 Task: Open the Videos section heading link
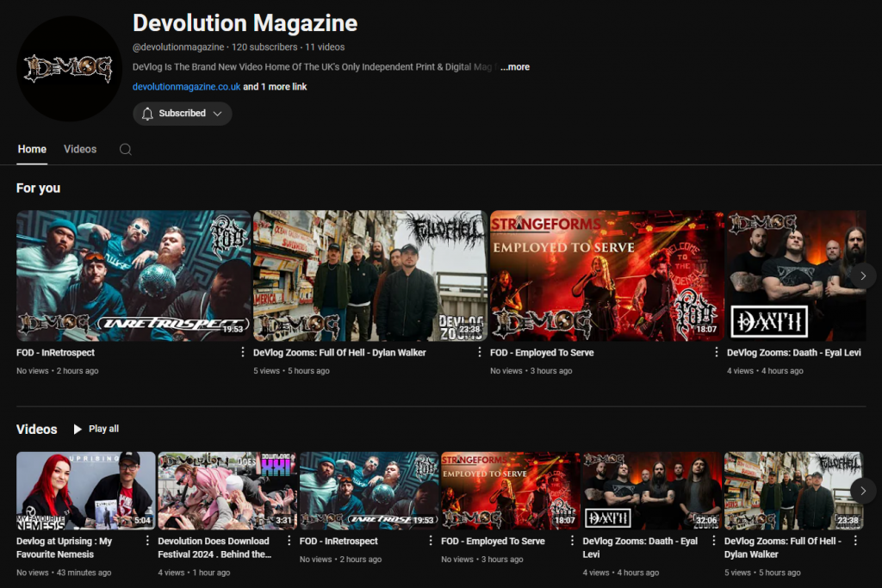tap(37, 429)
